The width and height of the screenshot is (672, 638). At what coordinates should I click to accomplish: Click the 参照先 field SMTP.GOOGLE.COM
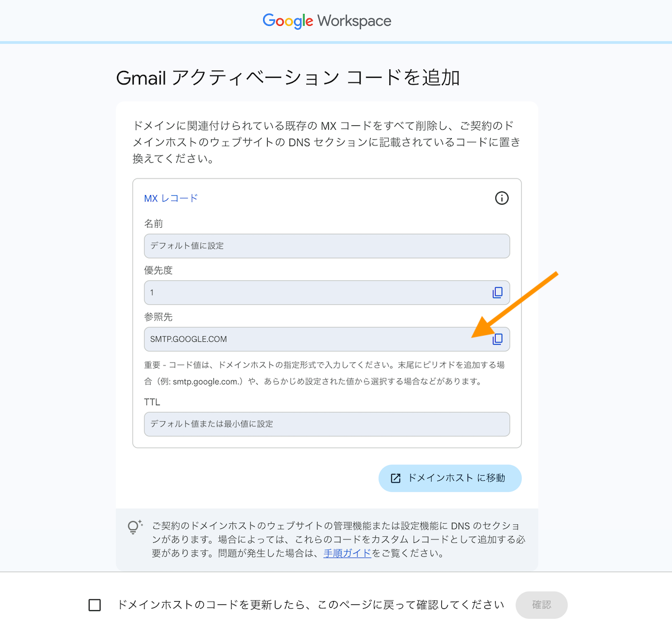click(x=327, y=339)
